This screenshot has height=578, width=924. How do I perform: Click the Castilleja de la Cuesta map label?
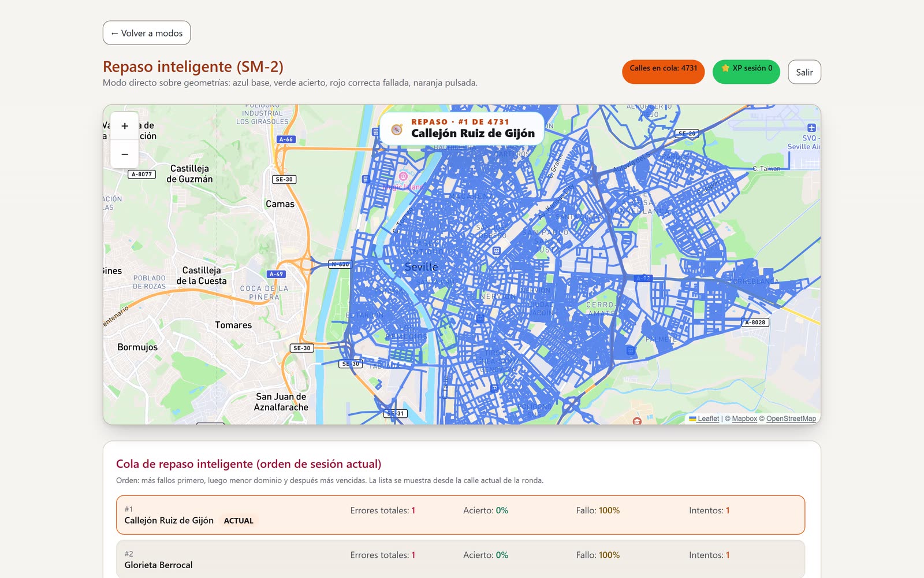[x=202, y=276]
